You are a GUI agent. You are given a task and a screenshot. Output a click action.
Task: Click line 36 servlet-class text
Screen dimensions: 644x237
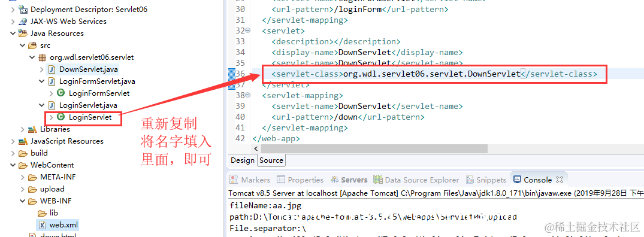click(x=434, y=74)
